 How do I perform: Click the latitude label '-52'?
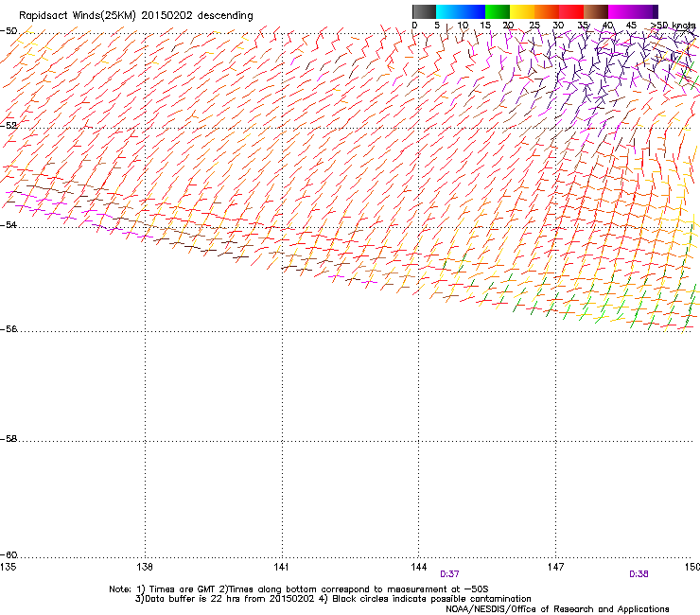pyautogui.click(x=9, y=126)
